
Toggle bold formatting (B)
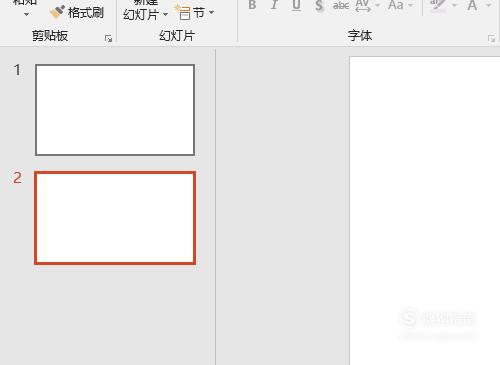coord(252,5)
